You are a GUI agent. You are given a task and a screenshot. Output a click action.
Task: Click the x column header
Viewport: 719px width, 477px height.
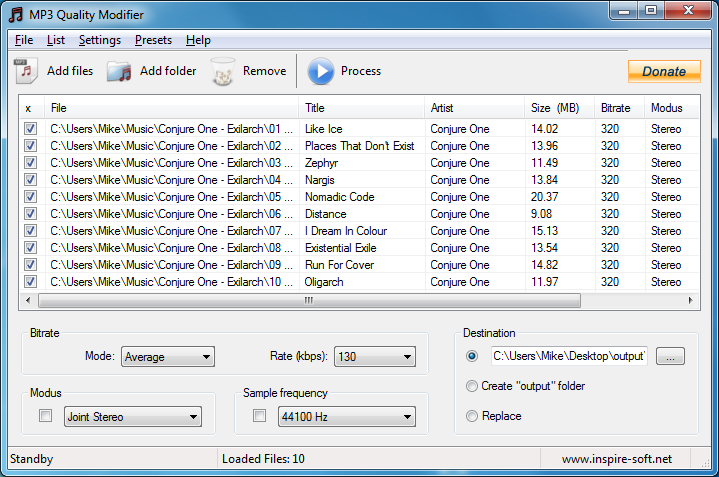click(32, 108)
